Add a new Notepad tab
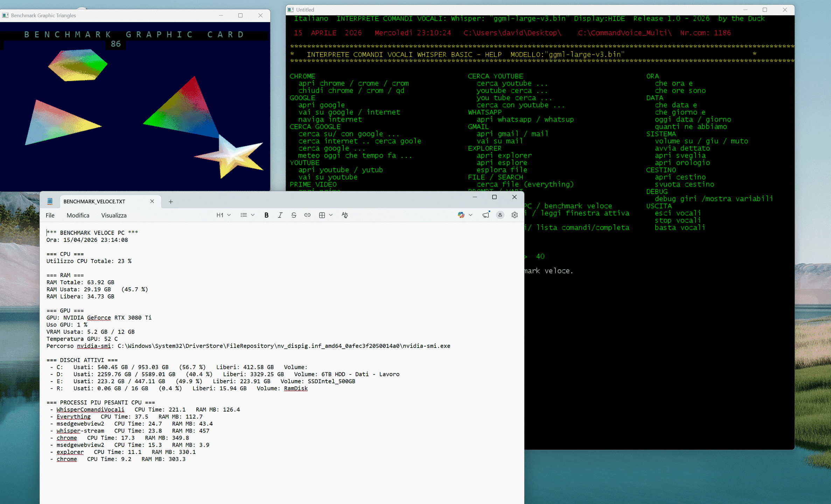Image resolution: width=831 pixels, height=504 pixels. [171, 202]
